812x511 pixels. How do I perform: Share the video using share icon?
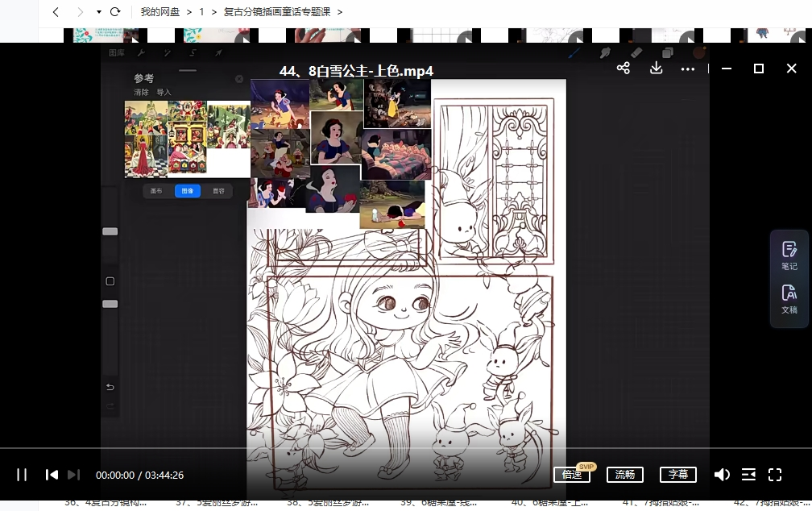623,69
